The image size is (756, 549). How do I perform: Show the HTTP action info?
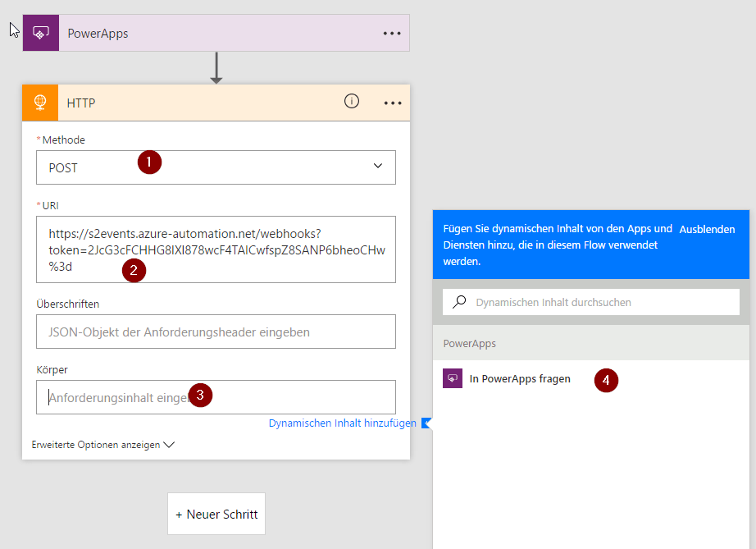pyautogui.click(x=352, y=101)
